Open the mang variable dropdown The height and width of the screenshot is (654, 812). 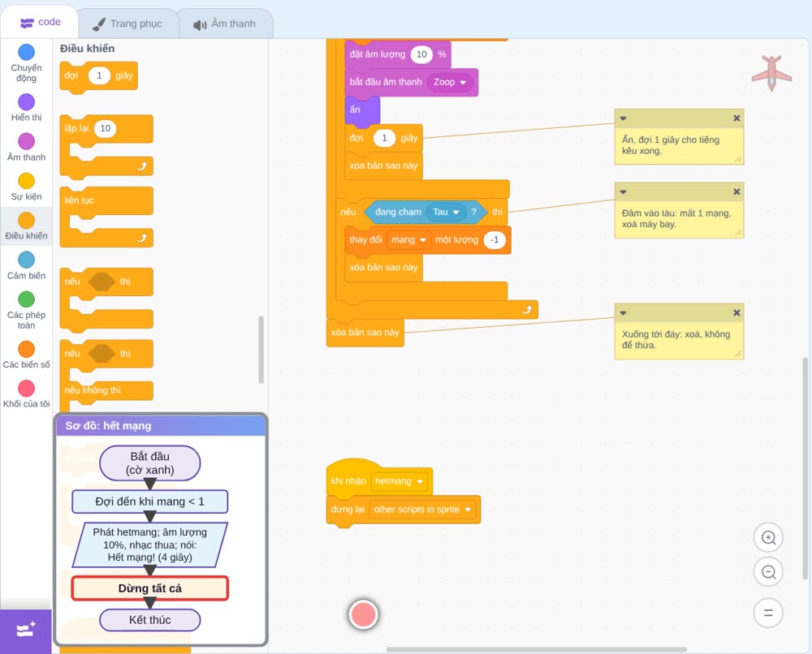coord(408,240)
